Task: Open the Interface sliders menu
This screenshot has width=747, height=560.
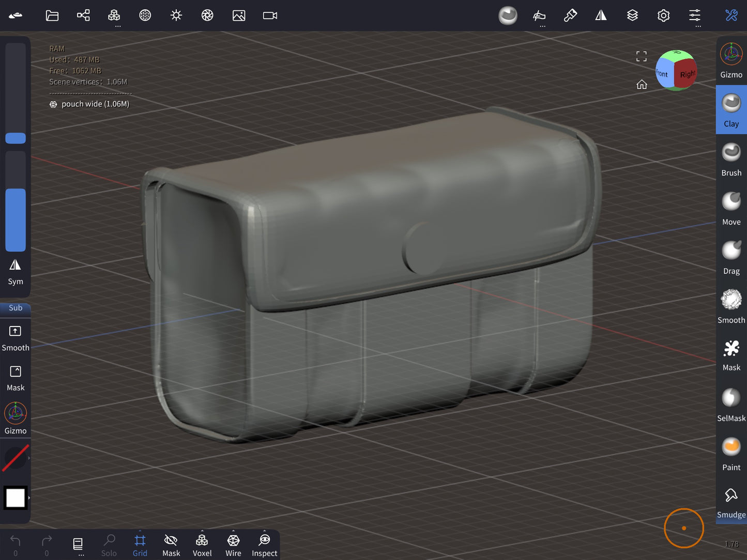Action: coord(695,15)
